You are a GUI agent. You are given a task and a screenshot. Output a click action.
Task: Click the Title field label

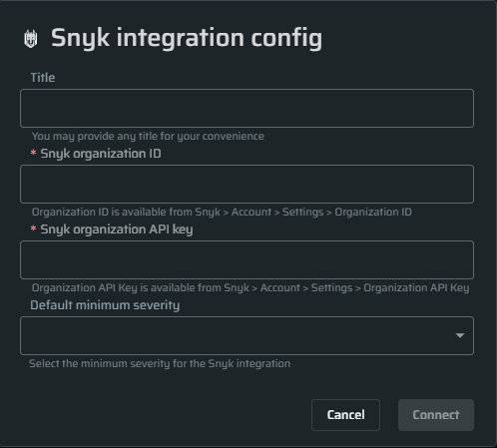(x=43, y=78)
